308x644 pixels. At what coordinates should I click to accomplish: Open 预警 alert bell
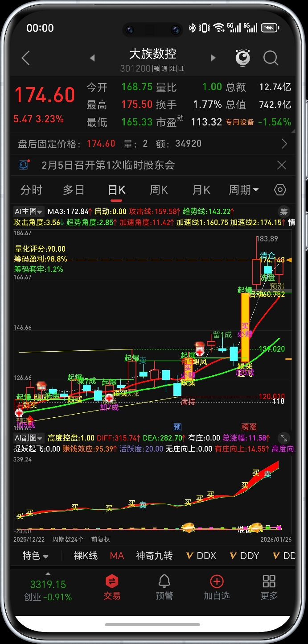coord(164,587)
